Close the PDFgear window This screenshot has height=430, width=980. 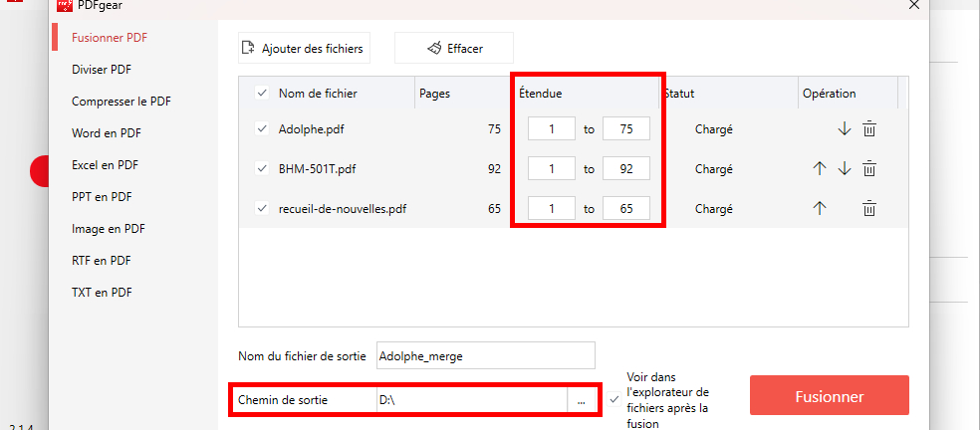913,4
